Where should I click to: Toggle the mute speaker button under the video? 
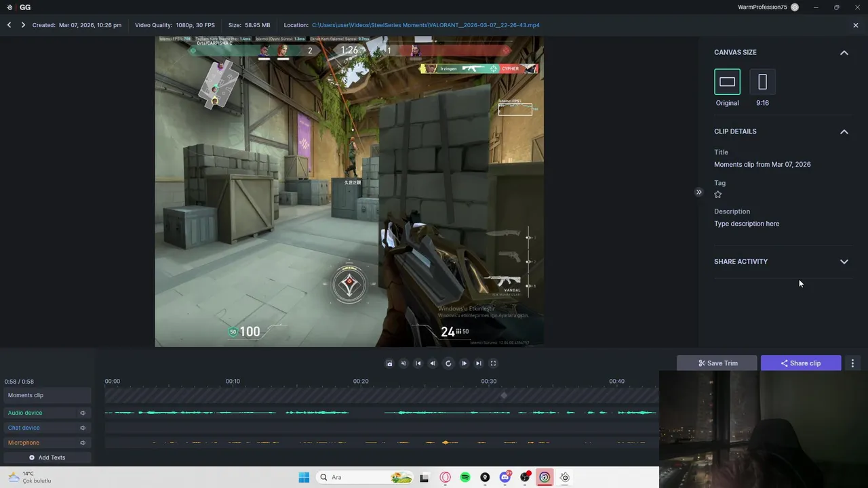click(x=403, y=363)
